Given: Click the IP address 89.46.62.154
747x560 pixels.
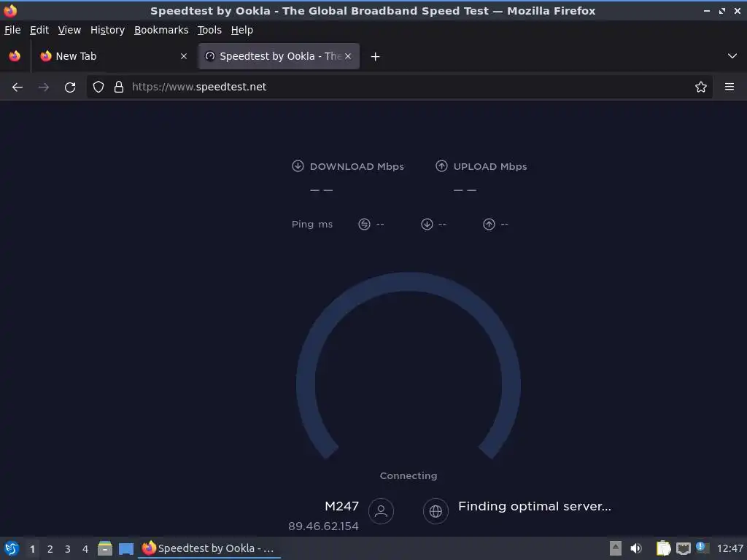Looking at the screenshot, I should click(323, 526).
